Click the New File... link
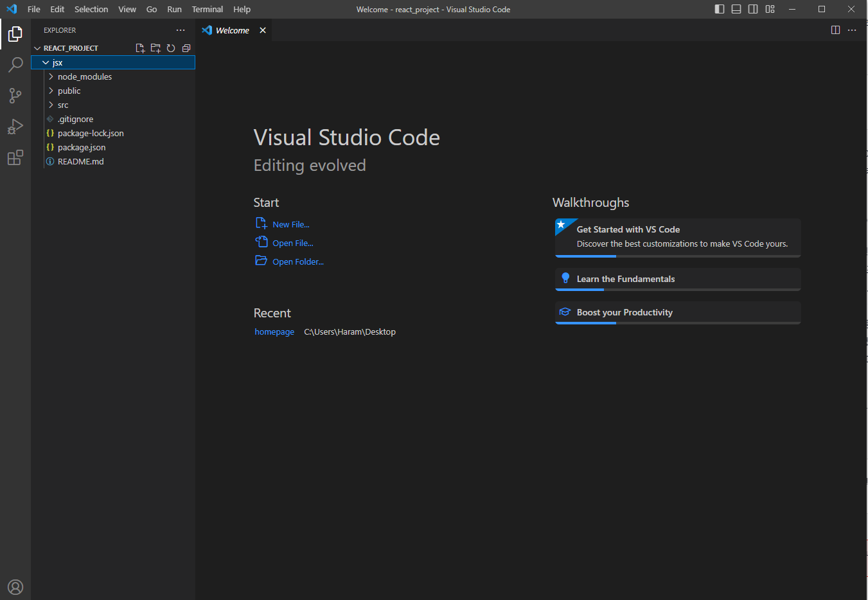The width and height of the screenshot is (868, 600). [x=291, y=224]
